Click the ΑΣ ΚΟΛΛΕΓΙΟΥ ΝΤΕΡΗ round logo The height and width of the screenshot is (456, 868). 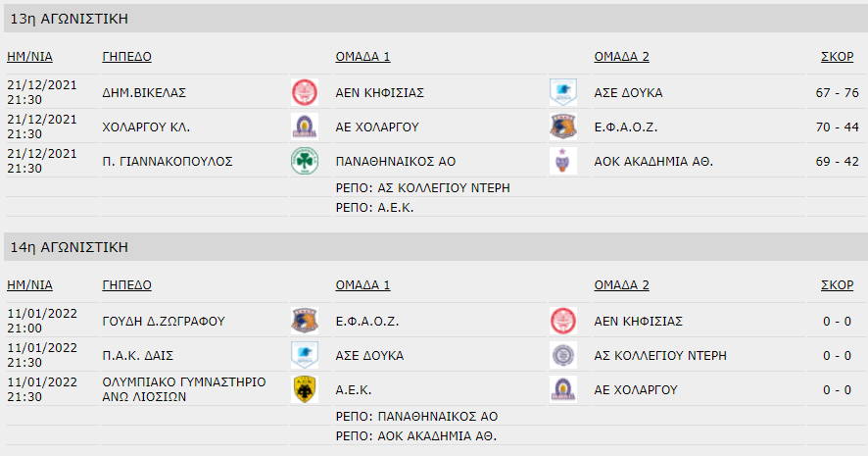tap(563, 355)
